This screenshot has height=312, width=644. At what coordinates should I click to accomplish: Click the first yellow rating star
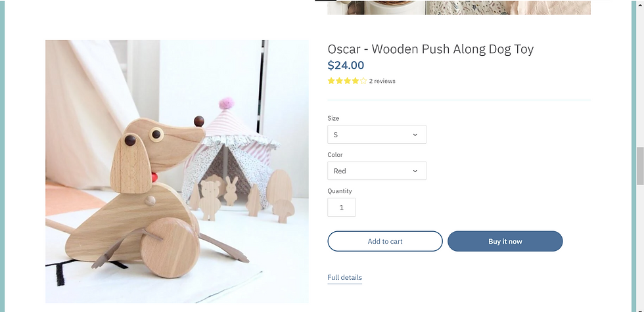click(x=331, y=81)
